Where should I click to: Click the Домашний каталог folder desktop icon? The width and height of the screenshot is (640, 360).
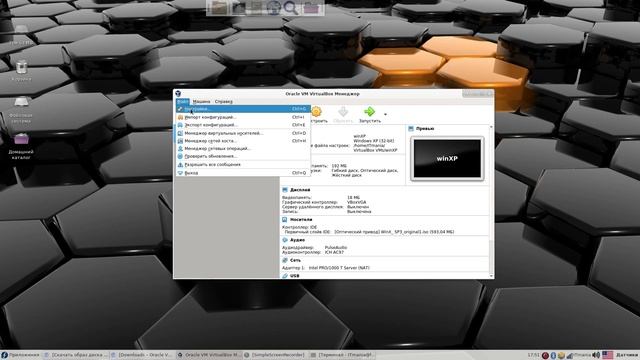coord(21,139)
